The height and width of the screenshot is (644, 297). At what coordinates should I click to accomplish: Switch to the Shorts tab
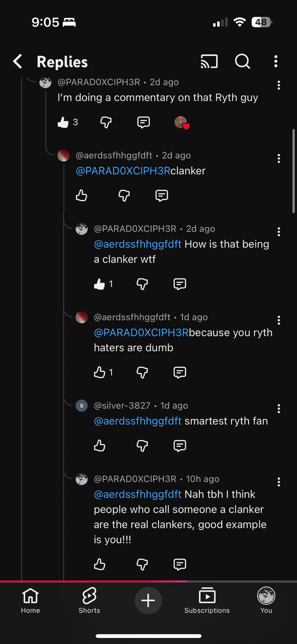[x=89, y=600]
